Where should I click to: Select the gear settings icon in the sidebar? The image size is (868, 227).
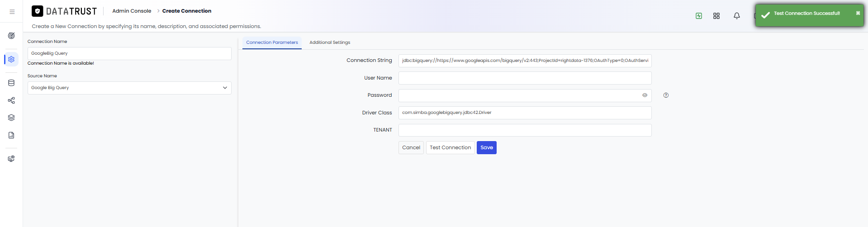point(11,59)
